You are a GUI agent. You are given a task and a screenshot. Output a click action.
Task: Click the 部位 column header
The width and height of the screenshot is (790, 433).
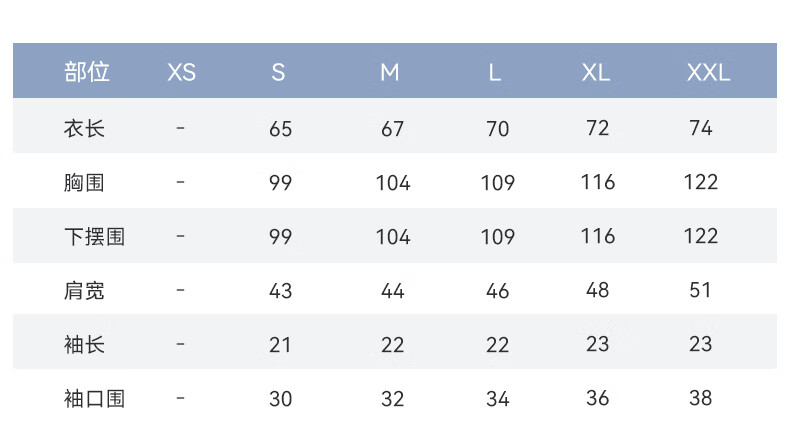86,72
